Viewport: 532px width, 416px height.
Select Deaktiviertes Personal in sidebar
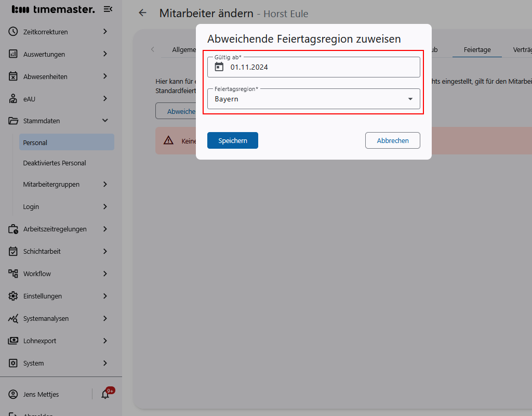pos(55,163)
